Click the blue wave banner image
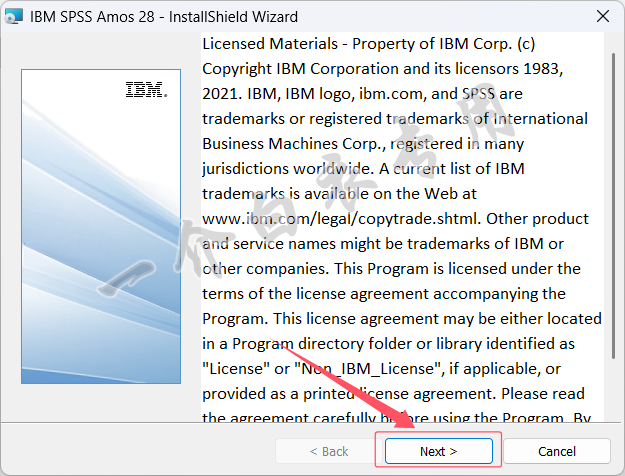The height and width of the screenshot is (476, 625). (100, 250)
